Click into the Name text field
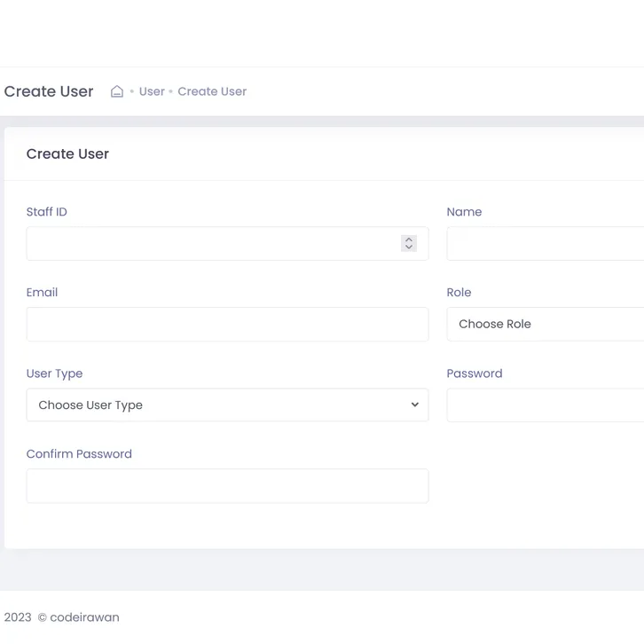Image resolution: width=644 pixels, height=644 pixels. tap(545, 244)
